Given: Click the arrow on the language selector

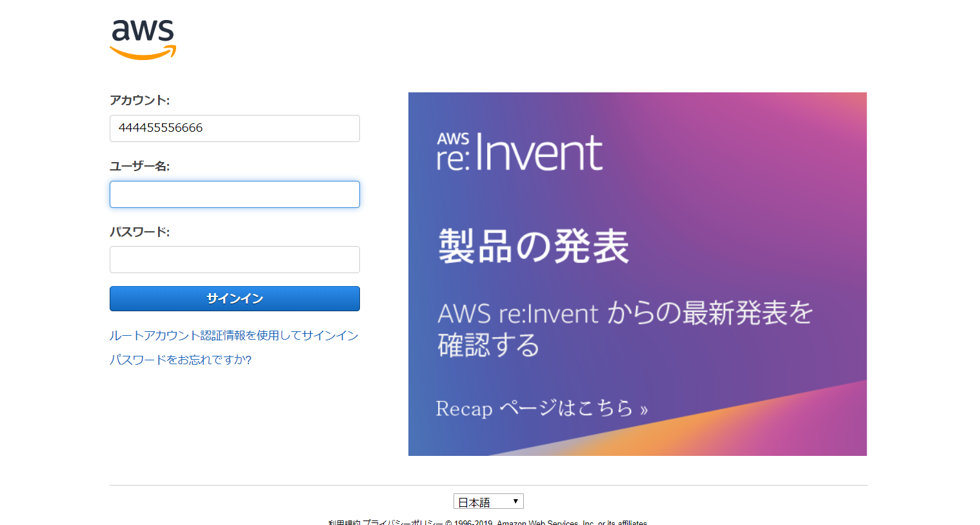Looking at the screenshot, I should tap(515, 501).
